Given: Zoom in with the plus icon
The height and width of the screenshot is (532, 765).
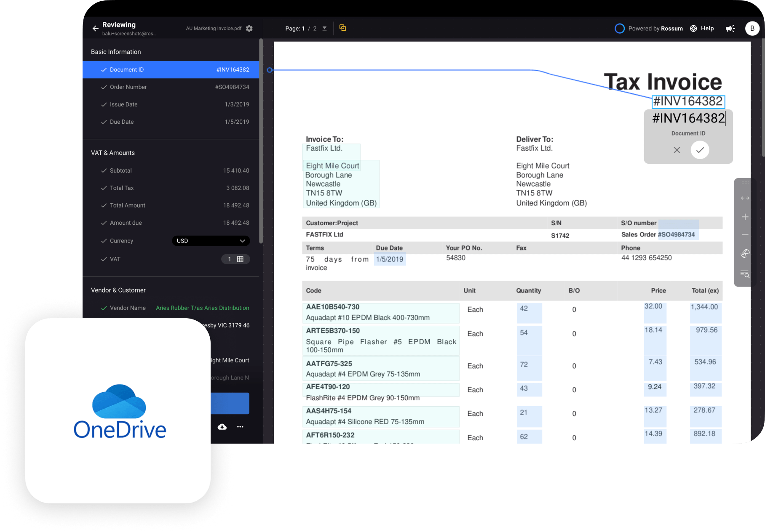Looking at the screenshot, I should [745, 217].
